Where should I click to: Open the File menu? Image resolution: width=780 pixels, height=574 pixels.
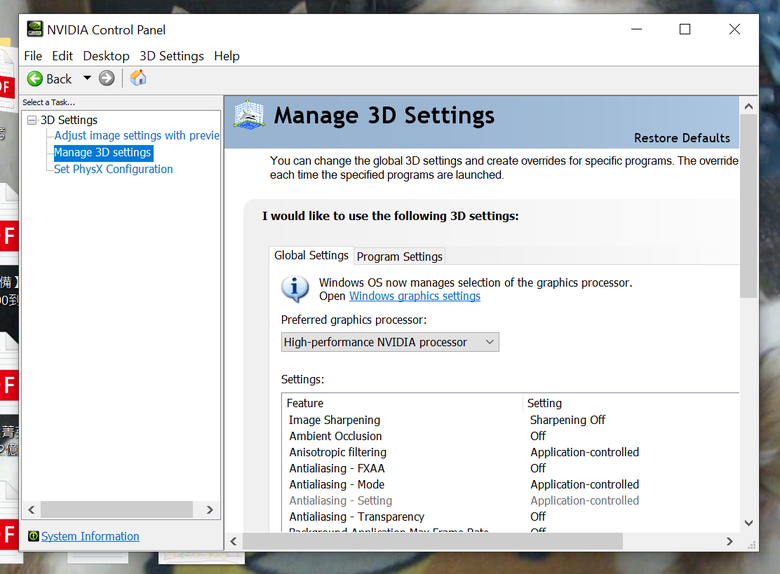33,56
